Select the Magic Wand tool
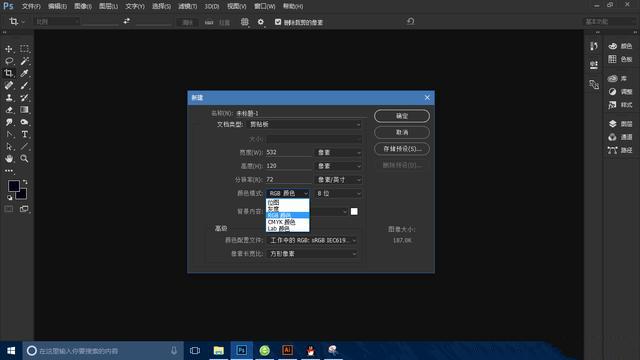The image size is (640, 360). (24, 61)
